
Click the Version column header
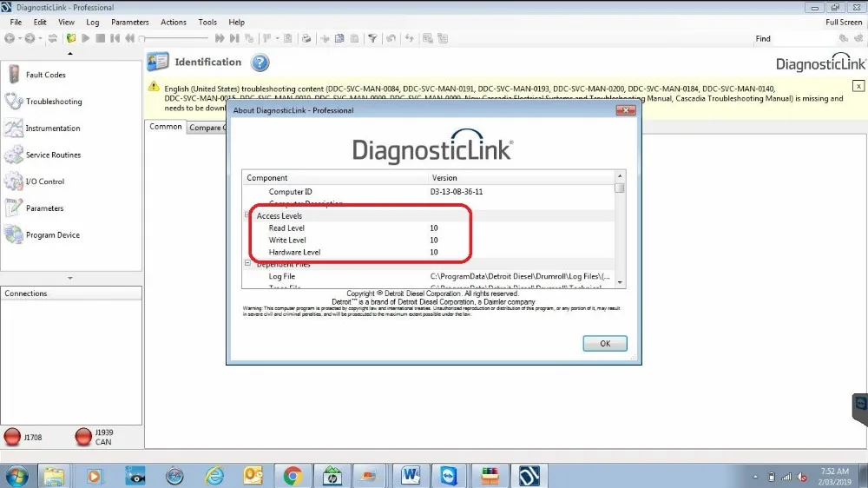tap(521, 178)
